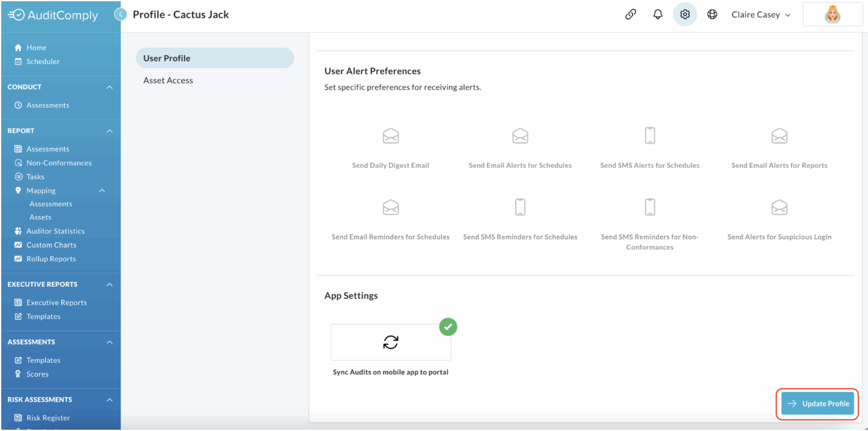Screen dimensions: 868x431
Task: Toggle Send Daily Digest Email
Action: [391, 136]
